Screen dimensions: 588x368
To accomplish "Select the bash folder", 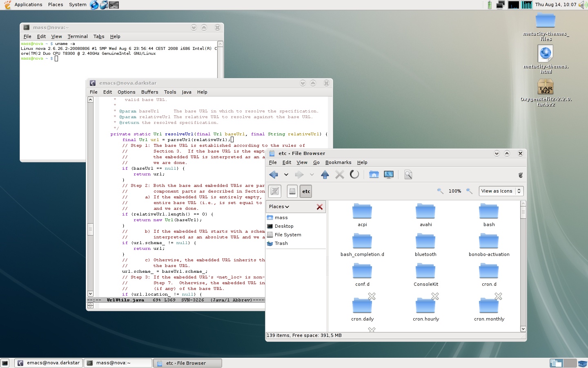I will coord(489,215).
